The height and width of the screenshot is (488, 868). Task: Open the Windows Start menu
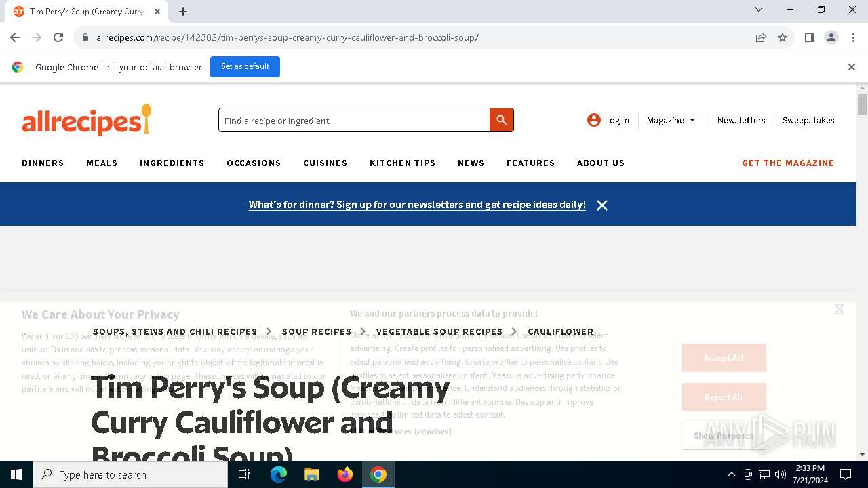coord(16,474)
